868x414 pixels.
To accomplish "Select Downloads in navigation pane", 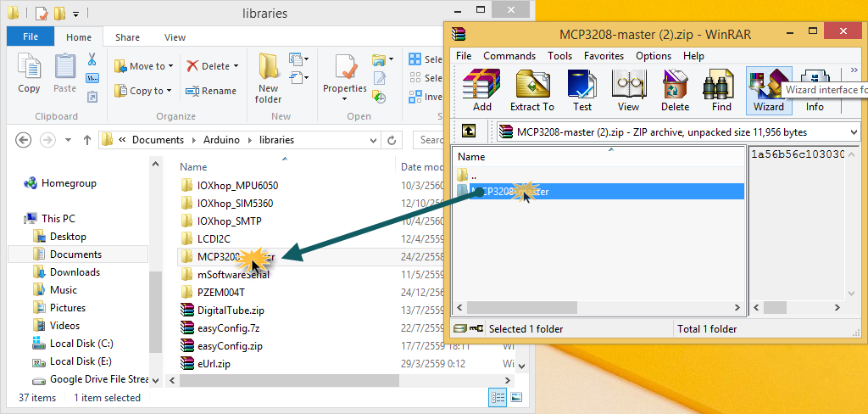I will 75,272.
